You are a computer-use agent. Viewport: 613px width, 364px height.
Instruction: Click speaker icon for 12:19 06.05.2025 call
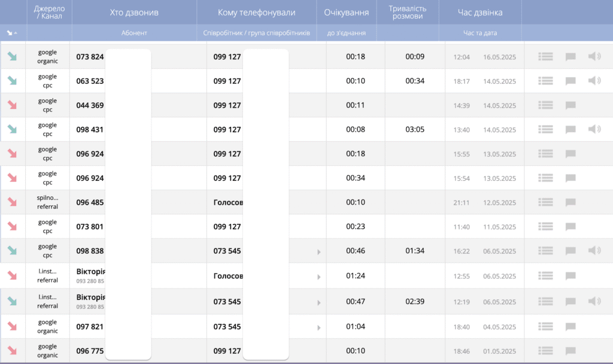[x=594, y=302]
